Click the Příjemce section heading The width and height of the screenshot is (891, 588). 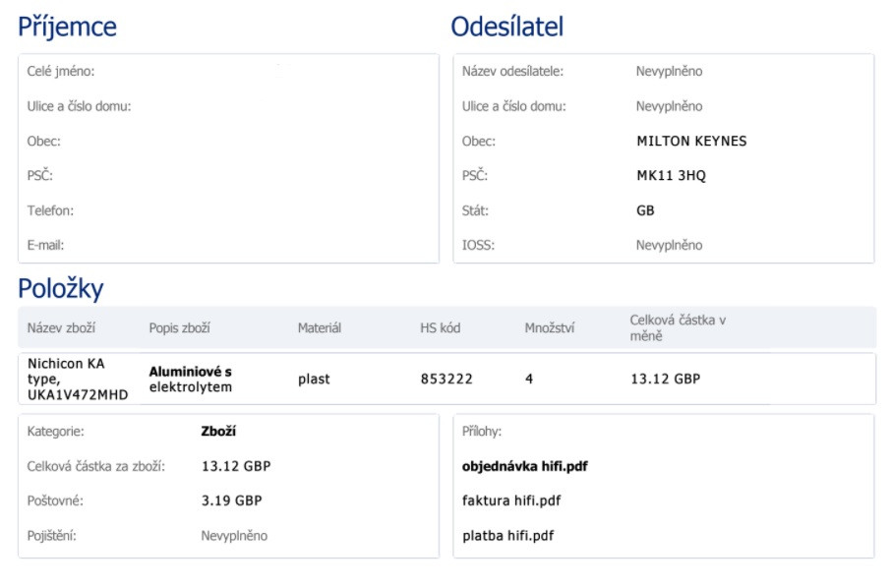click(x=67, y=27)
